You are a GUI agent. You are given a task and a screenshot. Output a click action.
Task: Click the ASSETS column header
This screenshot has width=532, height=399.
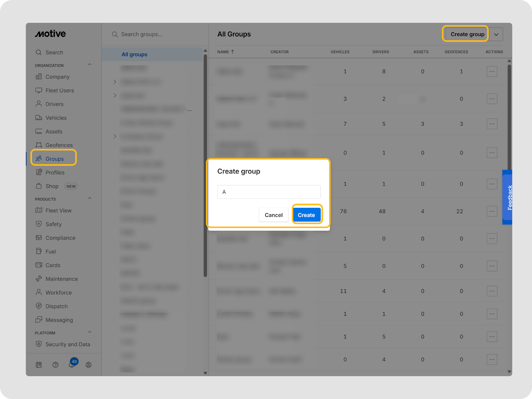(x=421, y=52)
